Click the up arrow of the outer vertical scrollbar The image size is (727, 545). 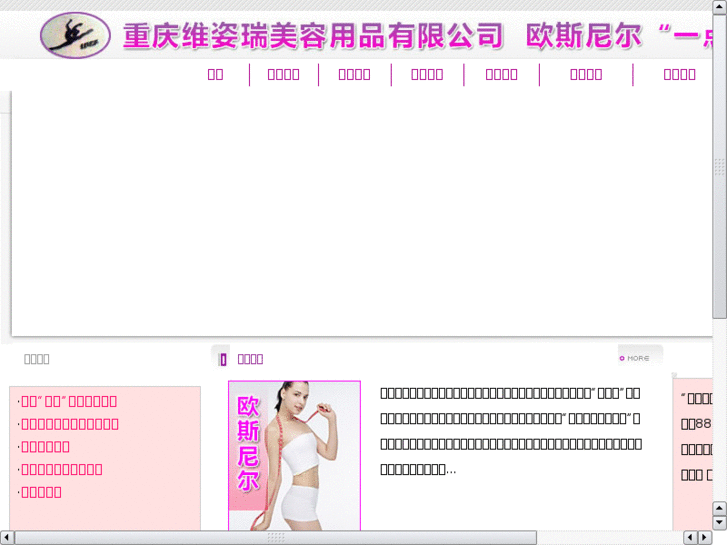(x=719, y=7)
